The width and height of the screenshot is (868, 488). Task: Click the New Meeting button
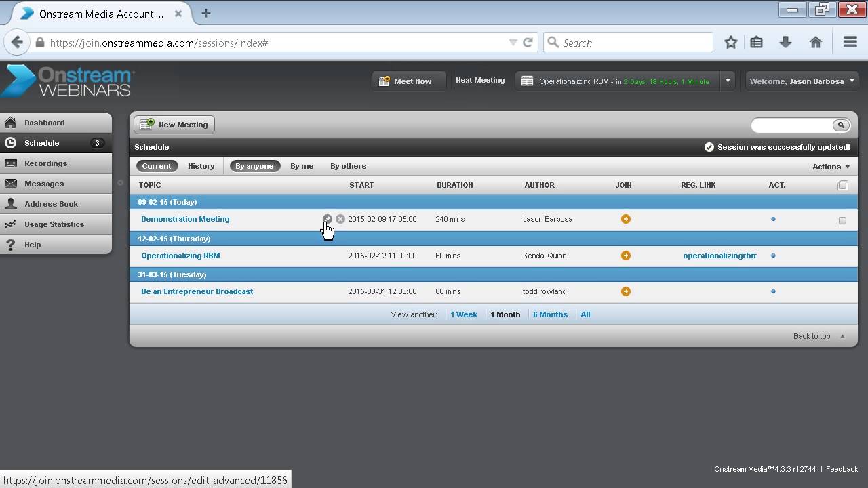(174, 125)
